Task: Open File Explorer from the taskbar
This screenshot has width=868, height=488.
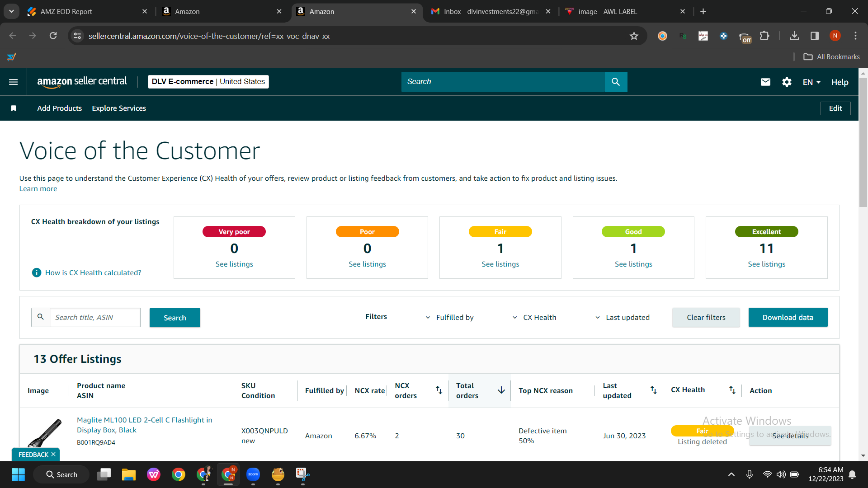Action: coord(129,474)
